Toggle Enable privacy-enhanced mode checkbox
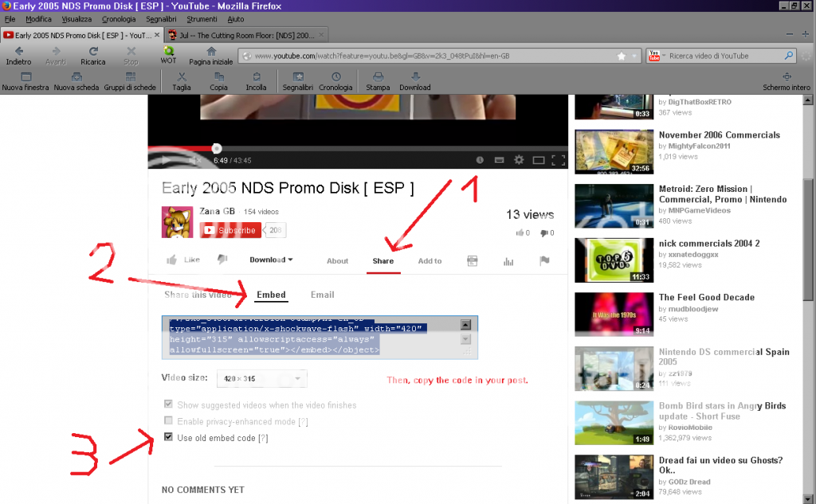 168,420
